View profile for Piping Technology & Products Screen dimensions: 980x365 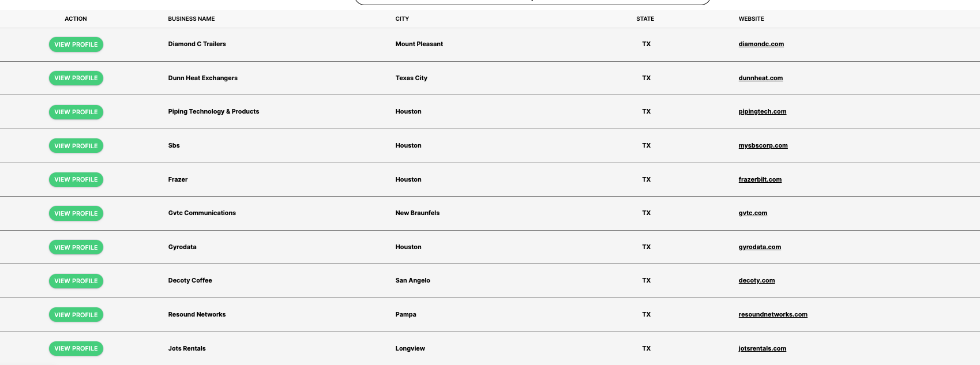[76, 112]
